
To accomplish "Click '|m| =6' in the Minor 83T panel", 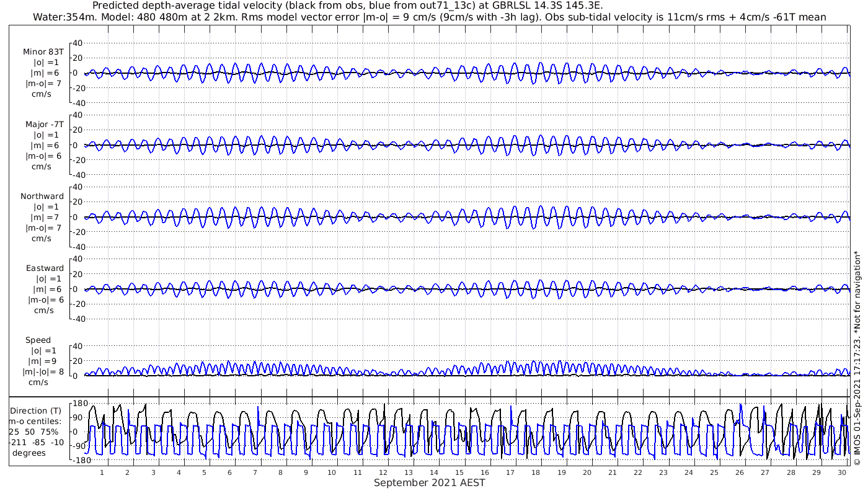I will [46, 73].
